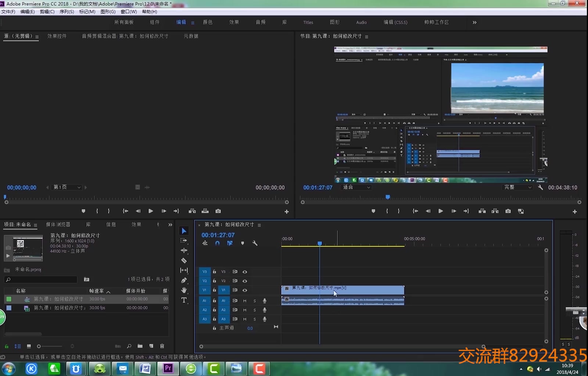Click Export Frame camera icon in Program monitor
This screenshot has width=588, height=376.
(x=508, y=211)
